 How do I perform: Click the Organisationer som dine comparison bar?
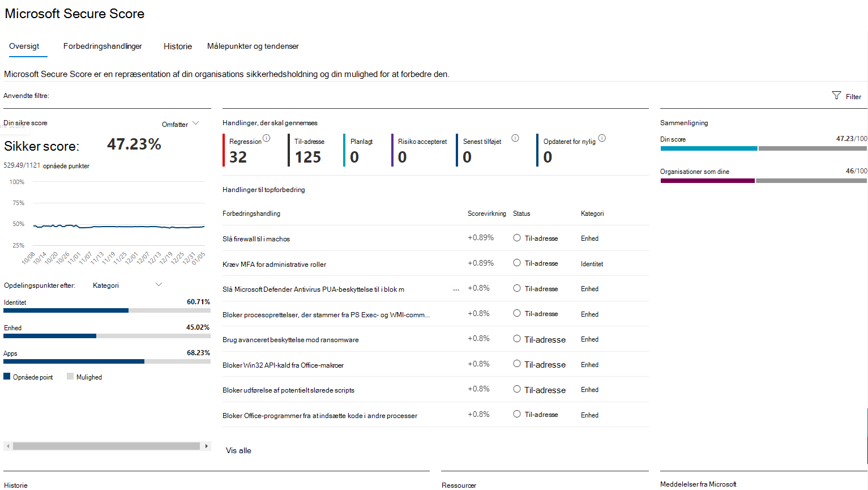(x=764, y=181)
